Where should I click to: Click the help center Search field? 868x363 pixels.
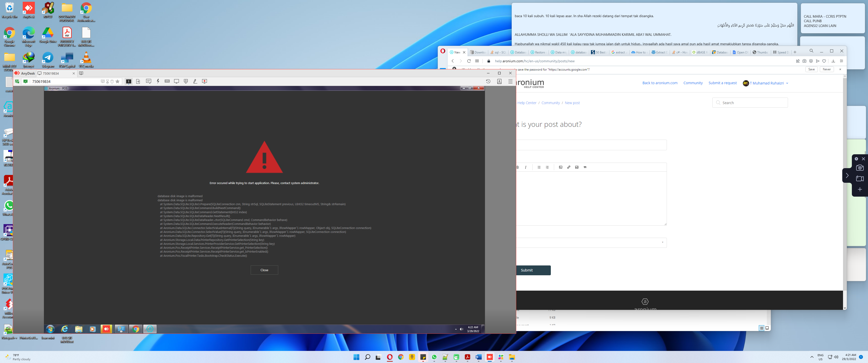(x=750, y=103)
